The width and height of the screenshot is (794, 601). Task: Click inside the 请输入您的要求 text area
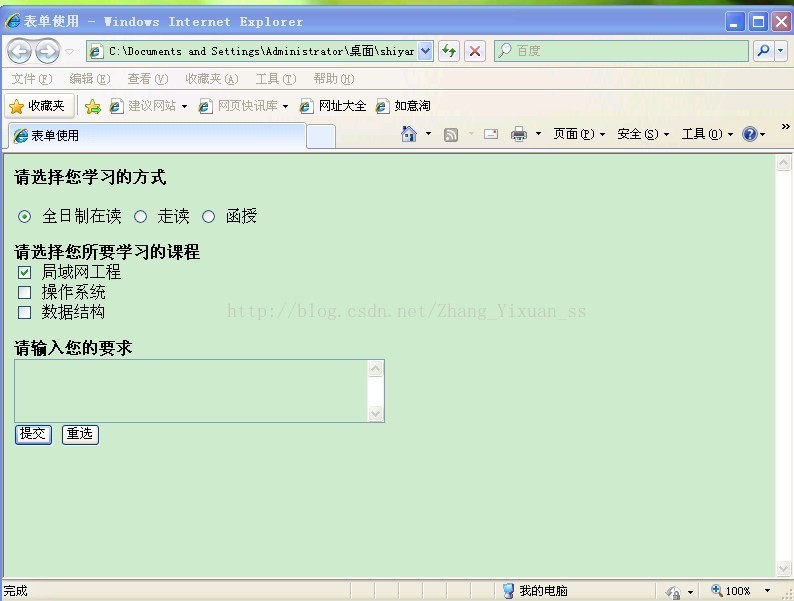(x=191, y=391)
